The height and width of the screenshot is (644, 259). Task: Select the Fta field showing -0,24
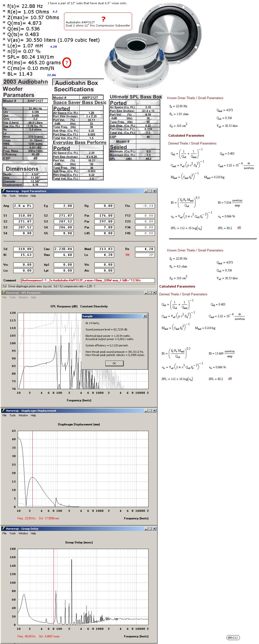[145, 206]
